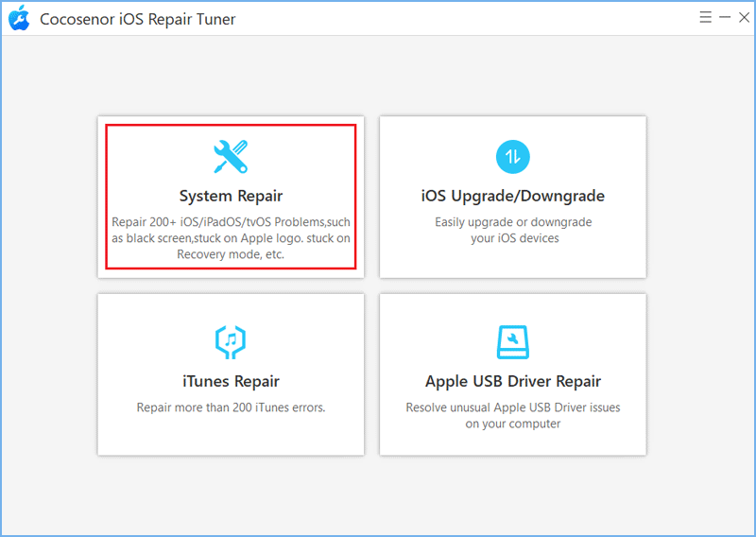Click the 'Repair more than 200 iTunes errors.' text
The image size is (756, 537).
[x=231, y=407]
